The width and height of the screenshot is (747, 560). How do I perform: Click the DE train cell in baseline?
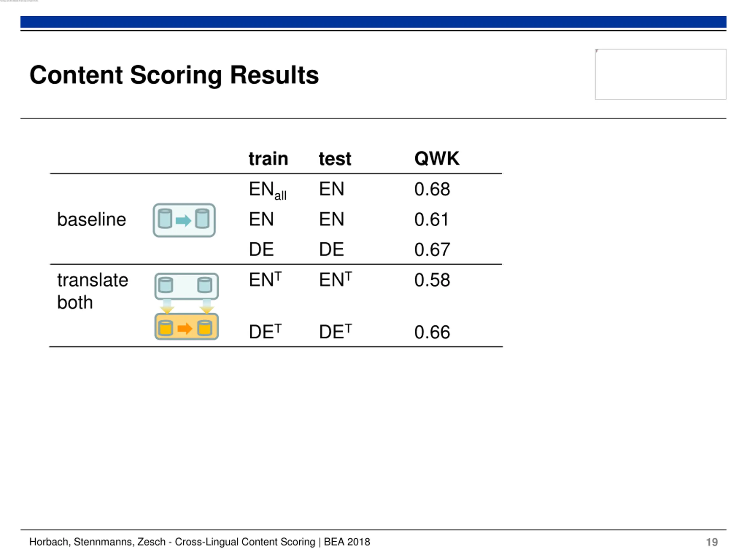pos(261,249)
